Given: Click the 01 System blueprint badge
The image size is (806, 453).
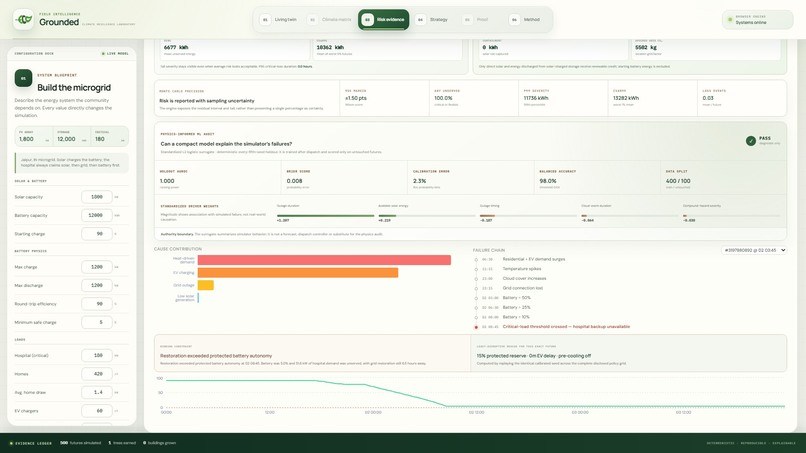Looking at the screenshot, I should tap(23, 78).
